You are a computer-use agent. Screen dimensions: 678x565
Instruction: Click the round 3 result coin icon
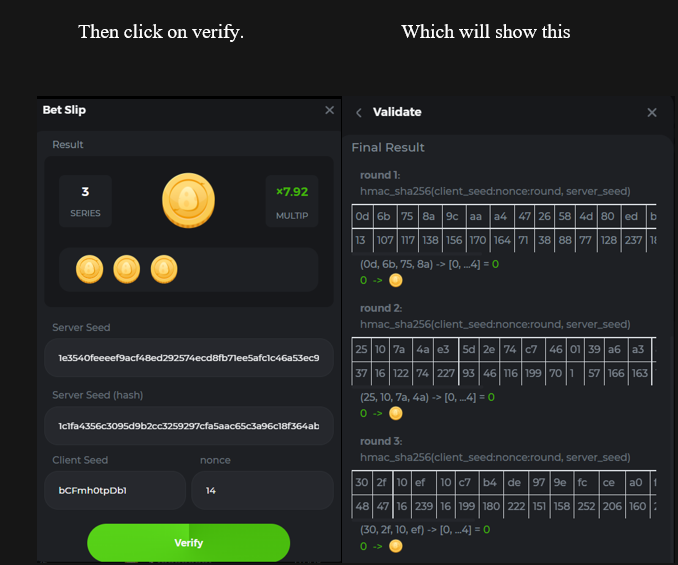pyautogui.click(x=396, y=546)
